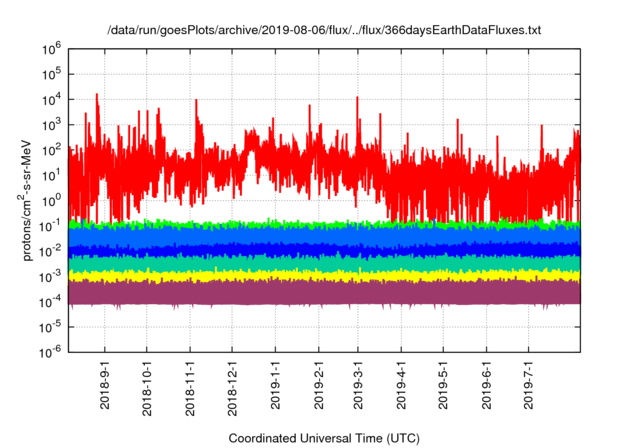Click the light blue flux data band
640x448 pixels.
pos(324,235)
